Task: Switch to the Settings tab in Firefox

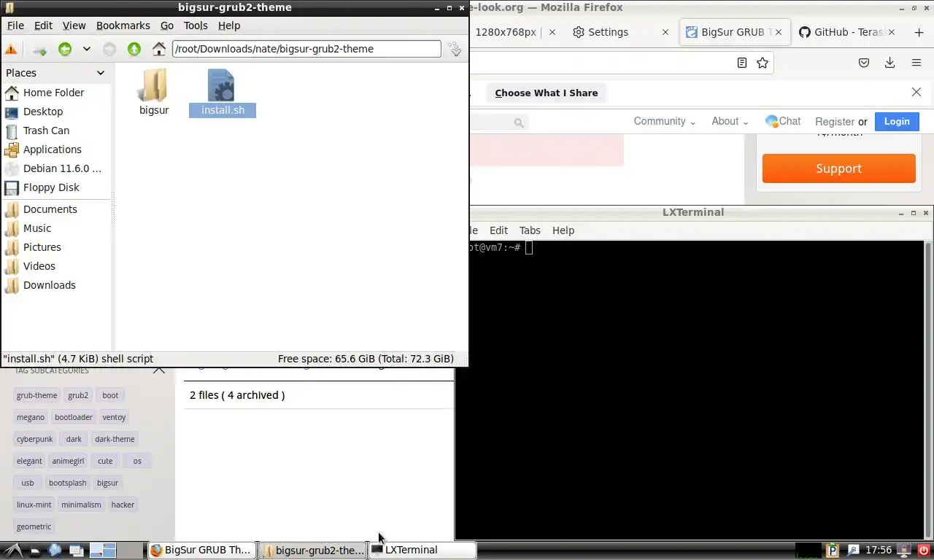Action: coord(608,32)
